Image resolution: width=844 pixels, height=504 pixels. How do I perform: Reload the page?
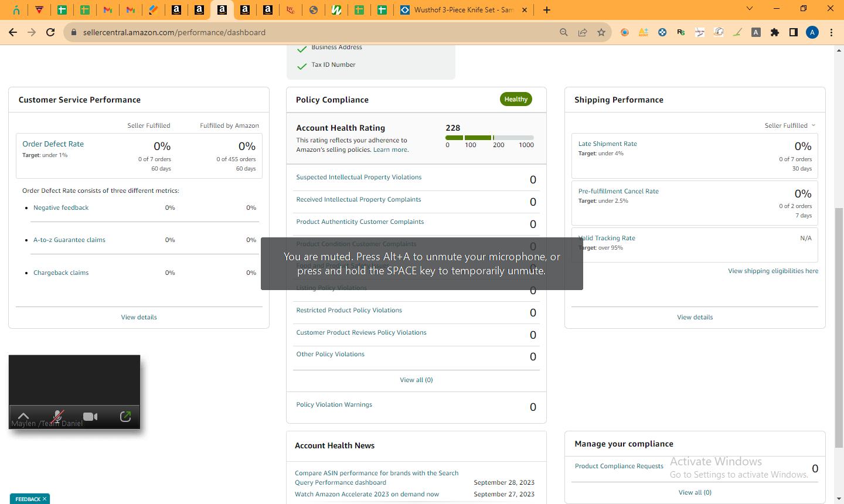pos(50,32)
